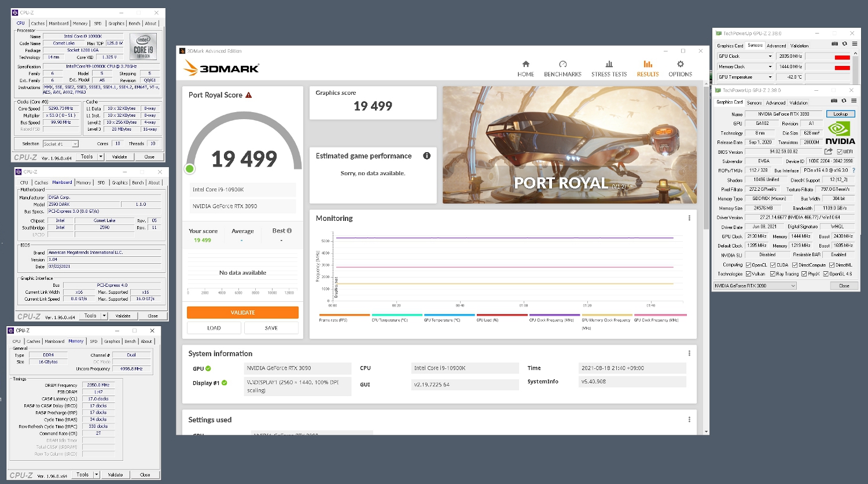Open the RESULTS icon in 3DMark
This screenshot has width=868, height=484.
coord(648,64)
